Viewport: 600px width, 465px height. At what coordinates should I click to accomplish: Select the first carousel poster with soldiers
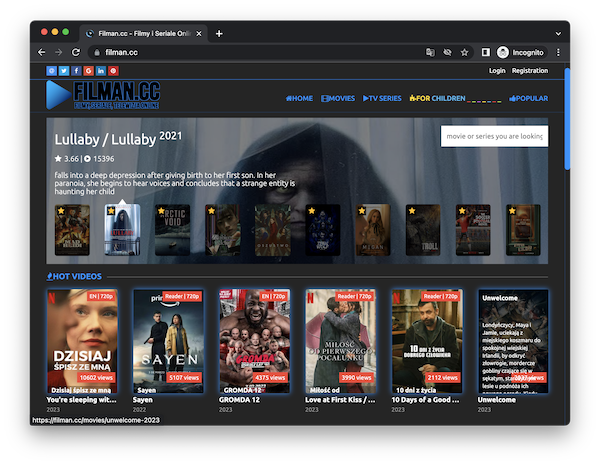pyautogui.click(x=72, y=230)
